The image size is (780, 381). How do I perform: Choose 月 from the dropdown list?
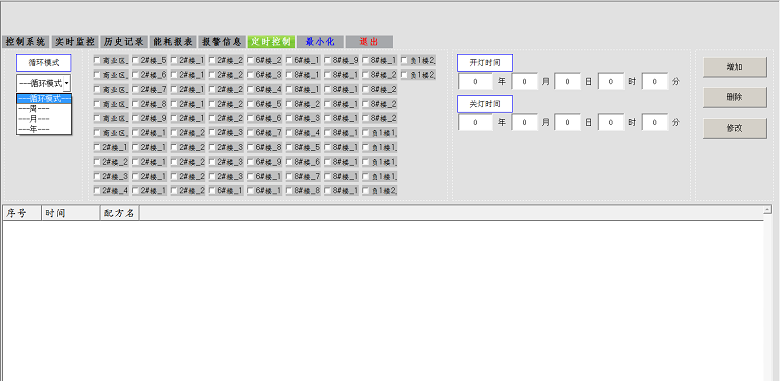44,119
